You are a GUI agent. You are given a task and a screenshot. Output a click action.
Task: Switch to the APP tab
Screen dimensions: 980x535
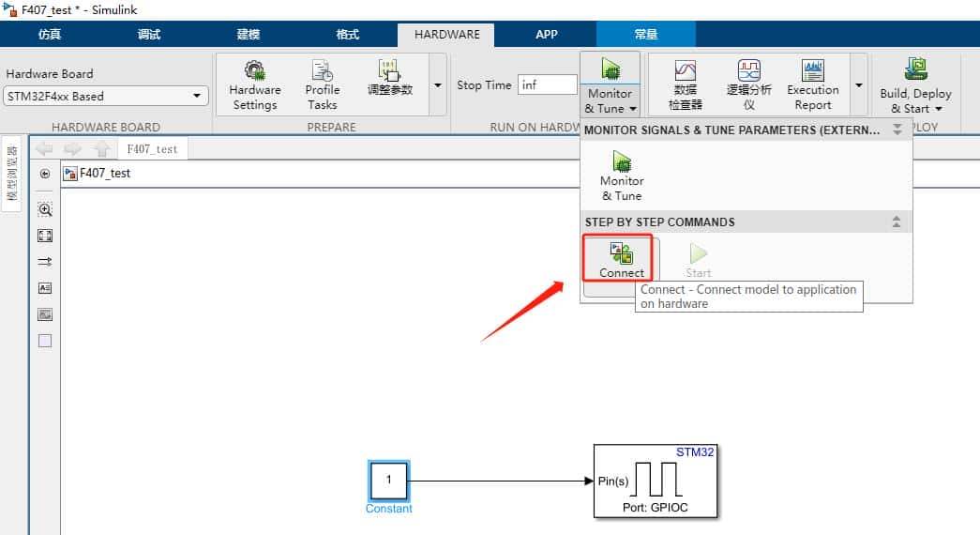546,35
